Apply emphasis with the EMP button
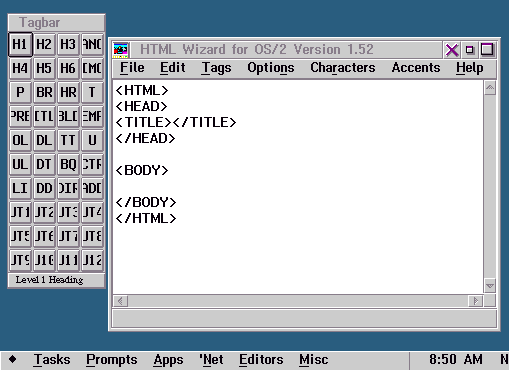Screen dimensions: 509x370 point(92,116)
